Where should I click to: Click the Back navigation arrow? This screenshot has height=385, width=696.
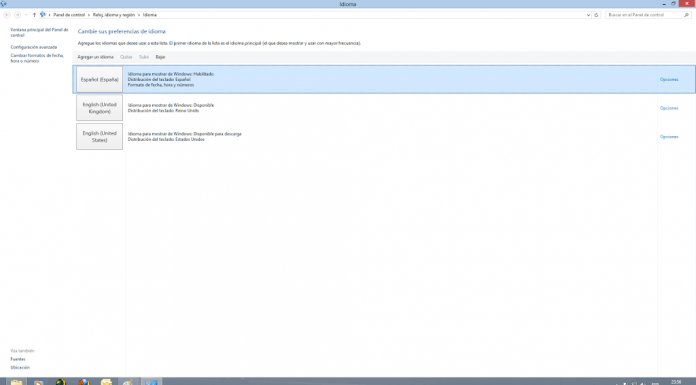7,15
